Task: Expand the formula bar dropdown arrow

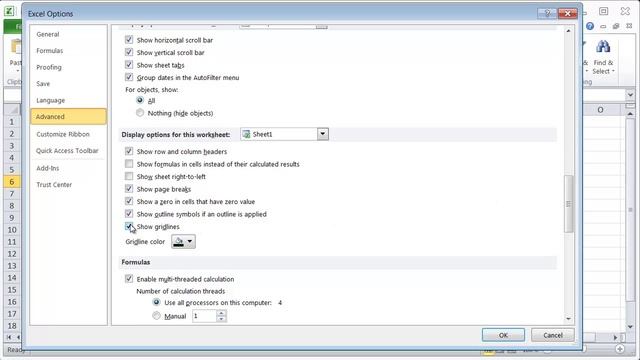Action: tap(630, 95)
